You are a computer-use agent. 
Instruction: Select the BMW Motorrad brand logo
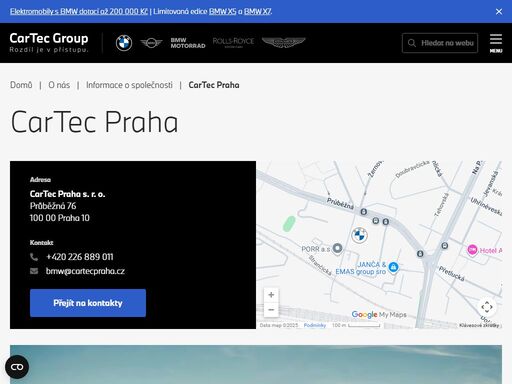(188, 43)
